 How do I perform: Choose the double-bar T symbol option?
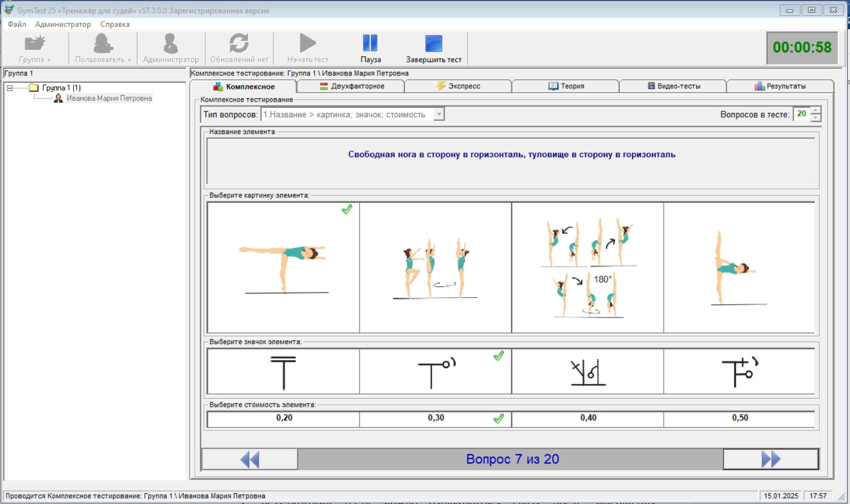[283, 372]
